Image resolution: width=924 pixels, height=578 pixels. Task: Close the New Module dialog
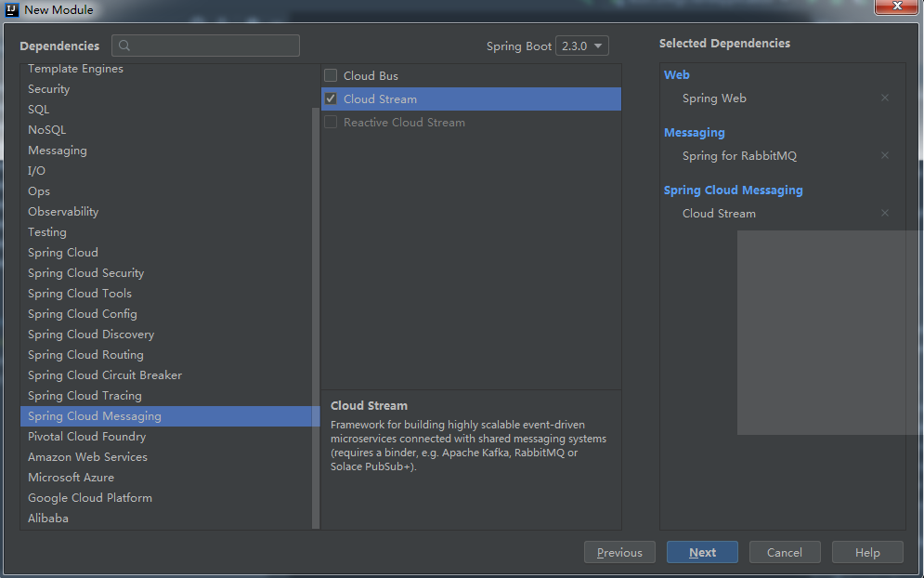[x=896, y=7]
